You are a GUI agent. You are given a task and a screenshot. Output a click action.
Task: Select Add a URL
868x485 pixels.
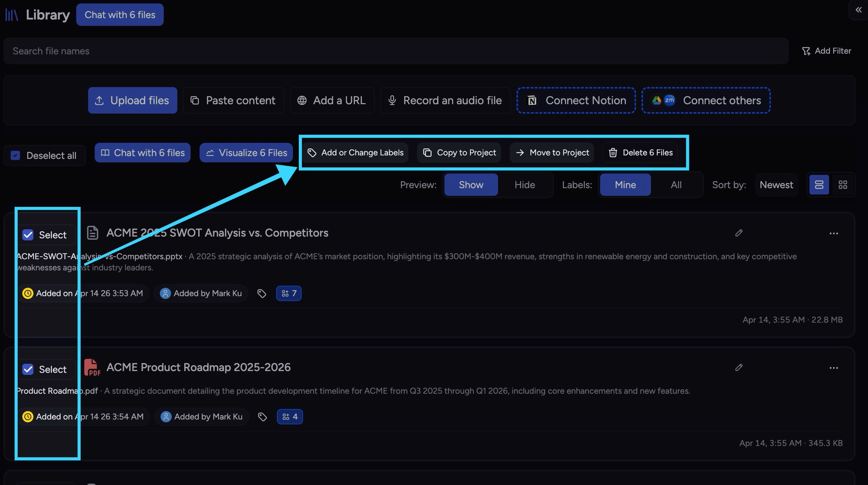pyautogui.click(x=332, y=100)
